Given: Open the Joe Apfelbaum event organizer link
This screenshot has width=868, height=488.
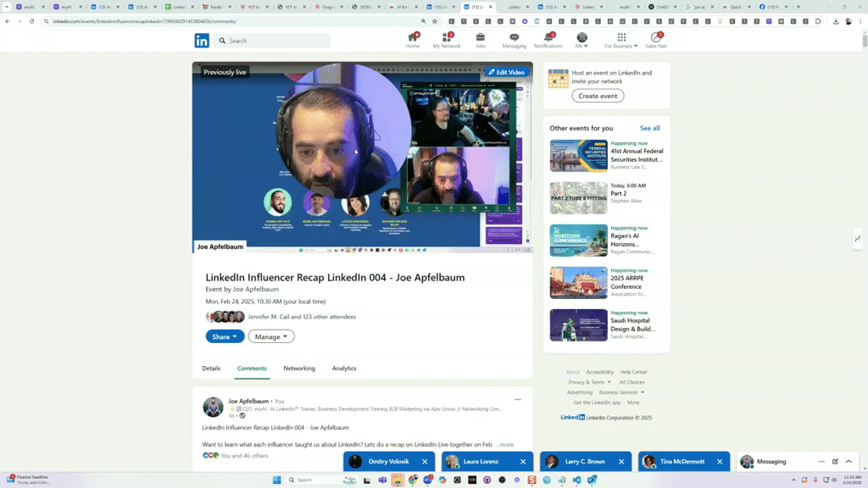Looking at the screenshot, I should click(x=256, y=289).
